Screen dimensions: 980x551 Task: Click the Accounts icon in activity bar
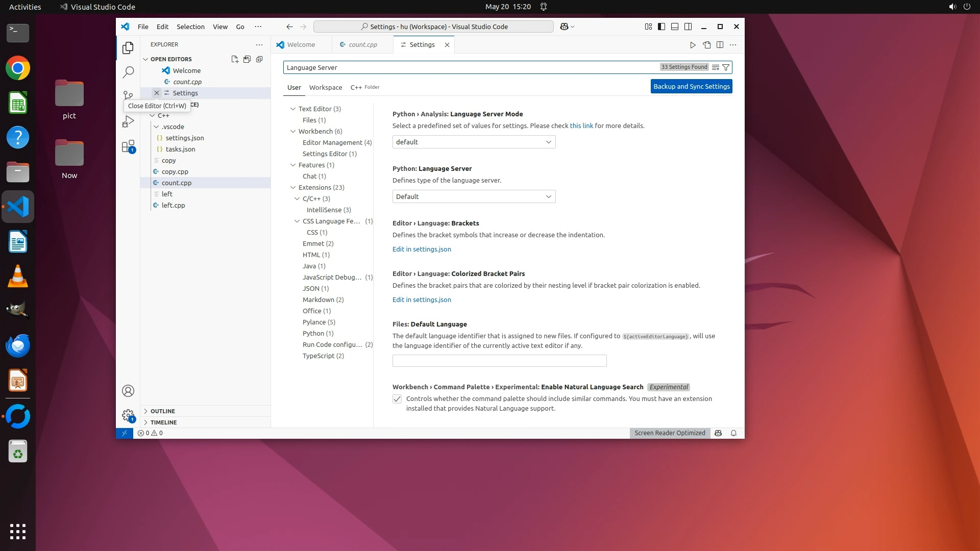point(128,391)
